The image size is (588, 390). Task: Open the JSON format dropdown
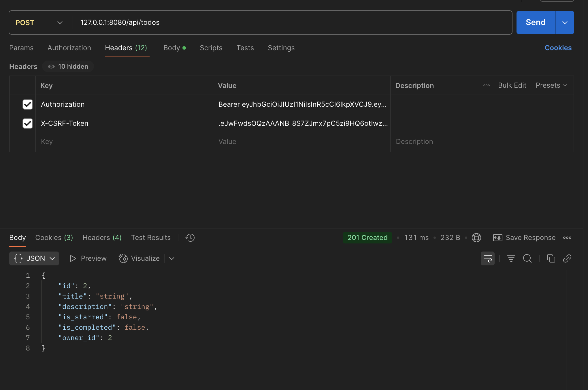34,258
